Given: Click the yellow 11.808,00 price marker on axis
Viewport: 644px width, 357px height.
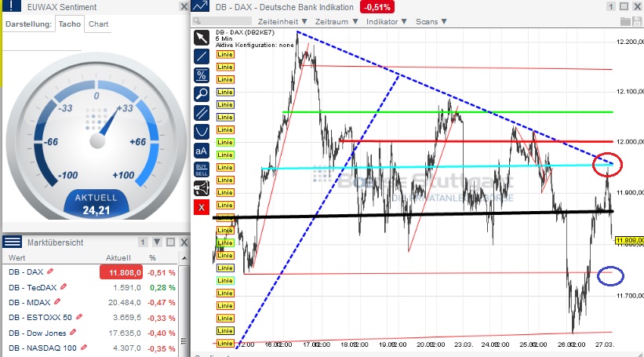Looking at the screenshot, I should pos(630,240).
